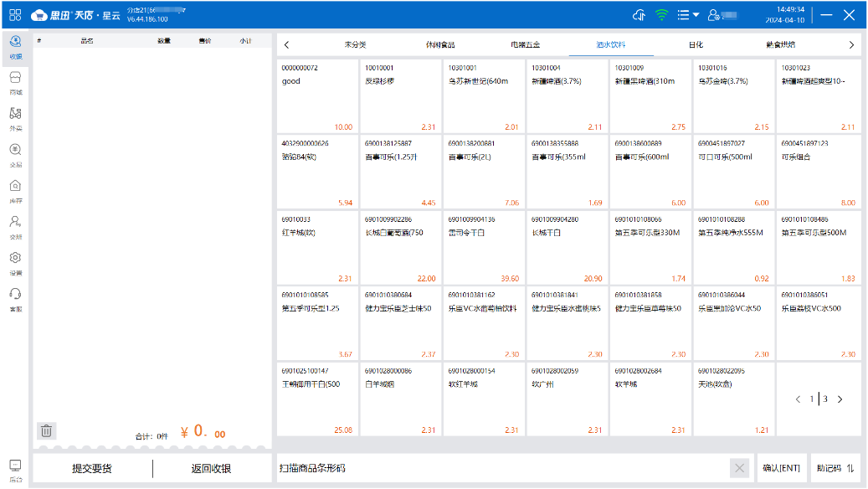Image resolution: width=868 pixels, height=489 pixels.
Task: Add the 第五季可乐型1.25 product card
Action: pos(317,324)
